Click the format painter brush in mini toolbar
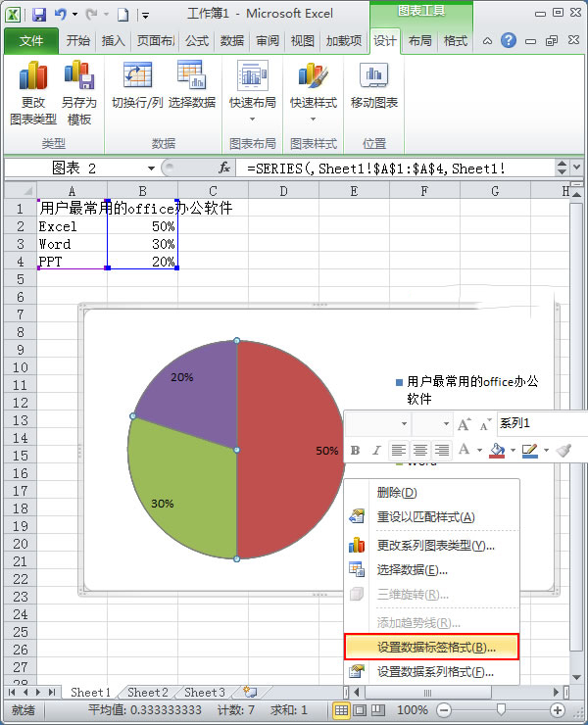Image resolution: width=588 pixels, height=725 pixels. (x=563, y=450)
